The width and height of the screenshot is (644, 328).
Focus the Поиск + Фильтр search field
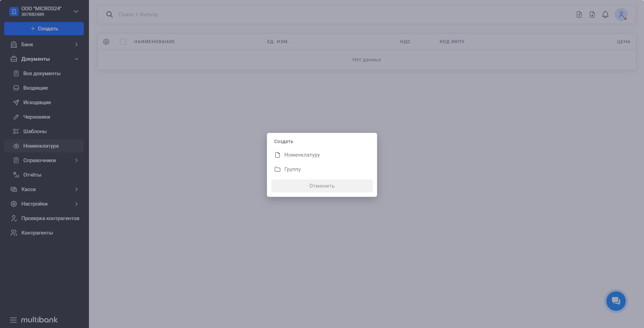point(310,14)
